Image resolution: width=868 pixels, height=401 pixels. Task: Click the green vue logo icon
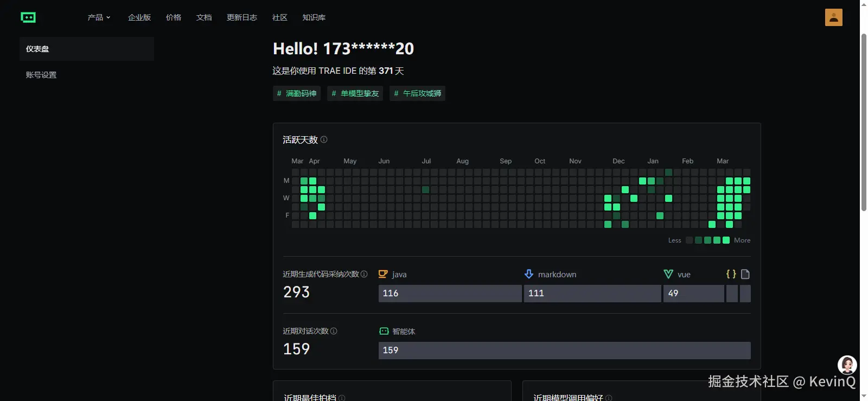pyautogui.click(x=668, y=274)
